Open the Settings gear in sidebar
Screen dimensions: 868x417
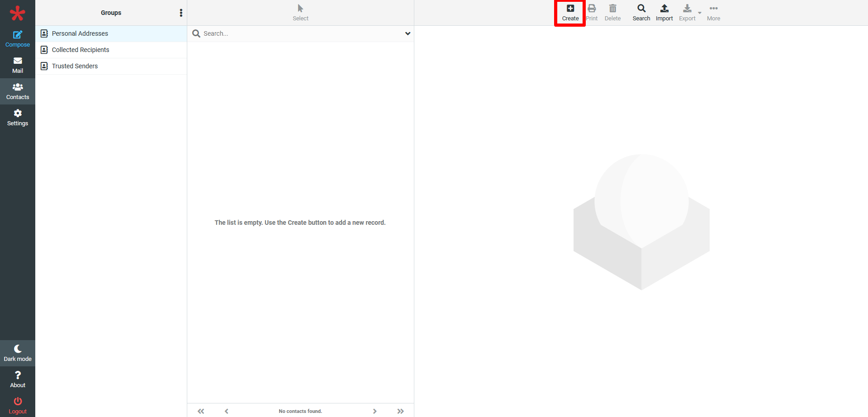(18, 118)
